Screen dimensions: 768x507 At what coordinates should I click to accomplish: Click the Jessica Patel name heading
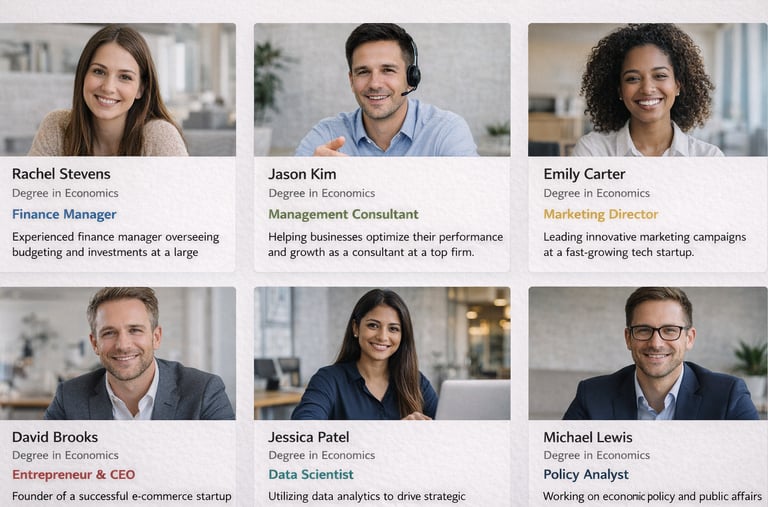click(310, 437)
